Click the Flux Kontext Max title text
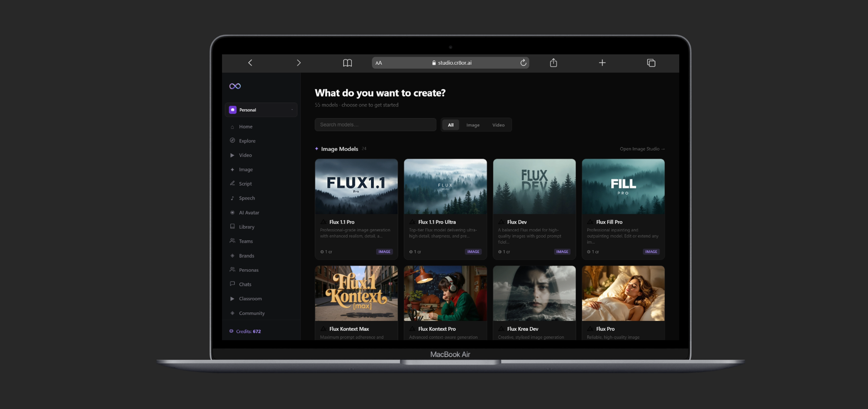 [349, 329]
